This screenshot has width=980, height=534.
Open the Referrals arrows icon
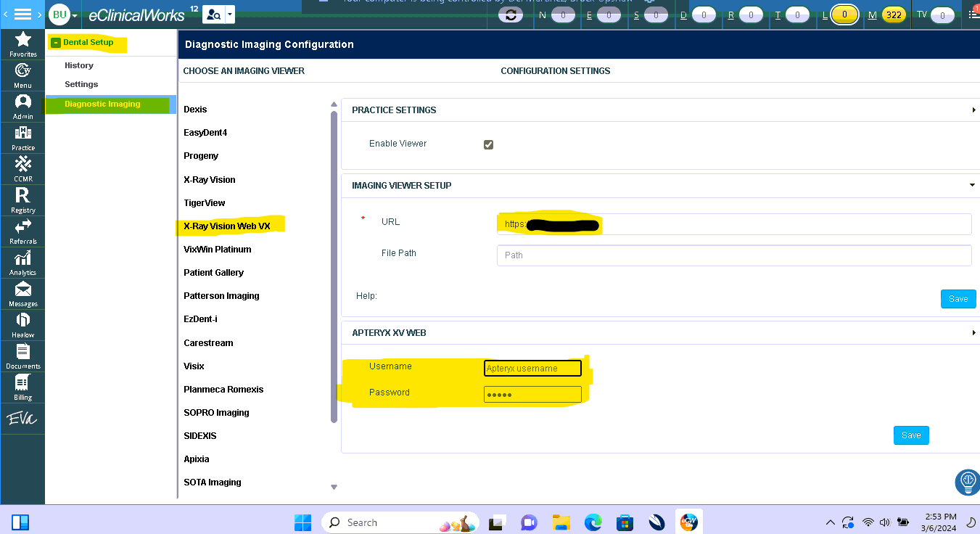click(22, 231)
